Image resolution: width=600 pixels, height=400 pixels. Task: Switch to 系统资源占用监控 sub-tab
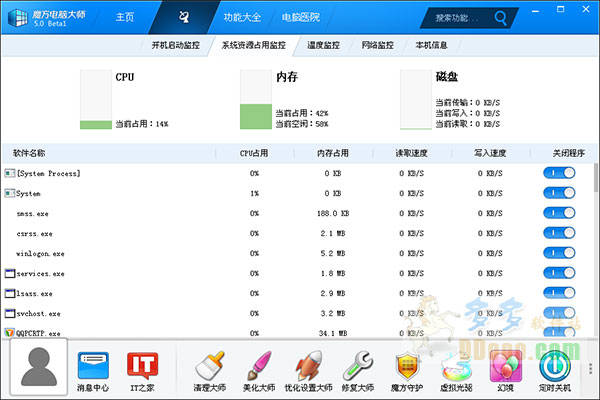(x=254, y=45)
